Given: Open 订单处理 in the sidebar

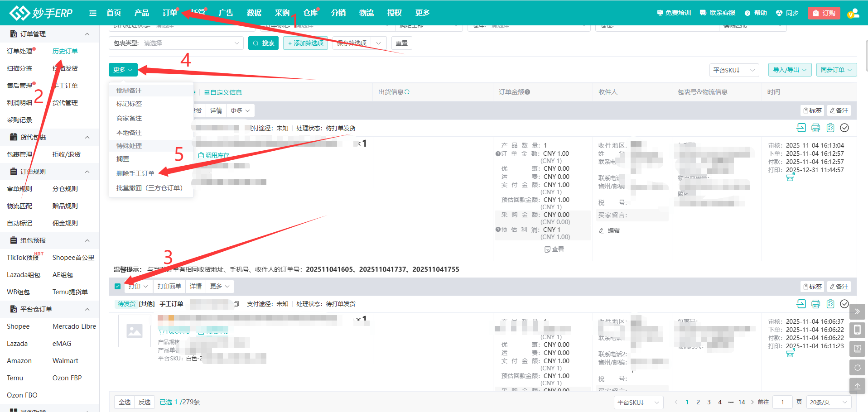Looking at the screenshot, I should click(x=19, y=51).
